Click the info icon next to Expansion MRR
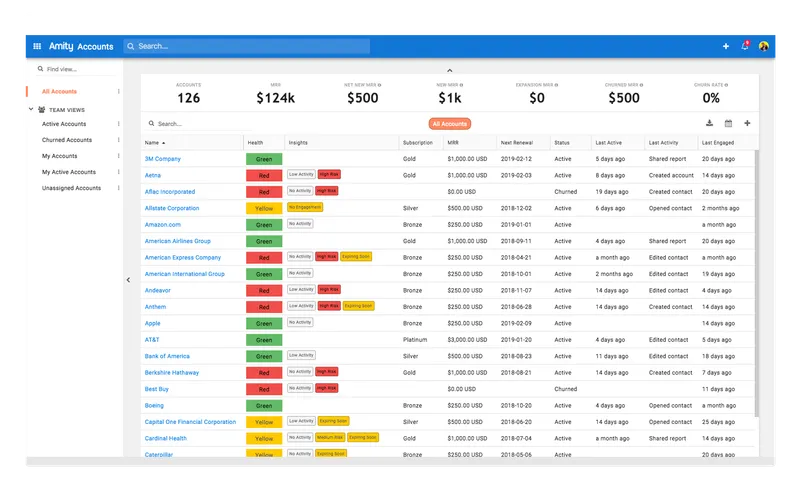Screen dimensions: 800x479 coord(556,85)
